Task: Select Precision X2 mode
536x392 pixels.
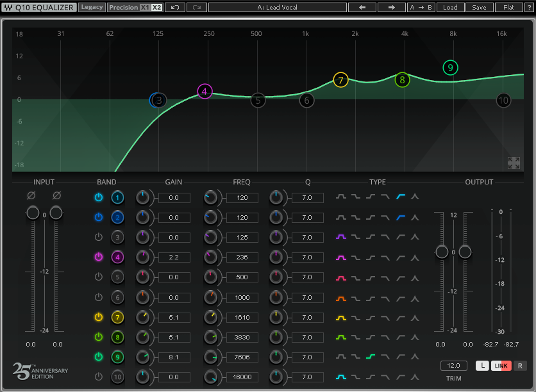Action: point(156,7)
